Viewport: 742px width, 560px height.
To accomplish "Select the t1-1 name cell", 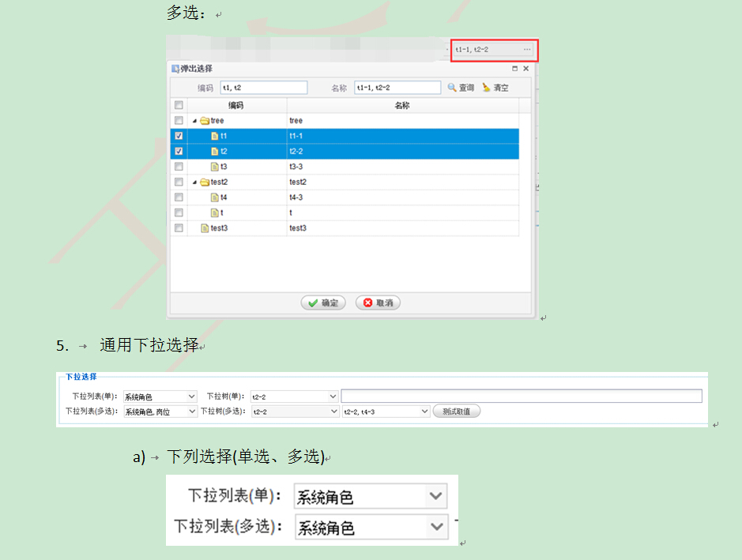I will (403, 136).
